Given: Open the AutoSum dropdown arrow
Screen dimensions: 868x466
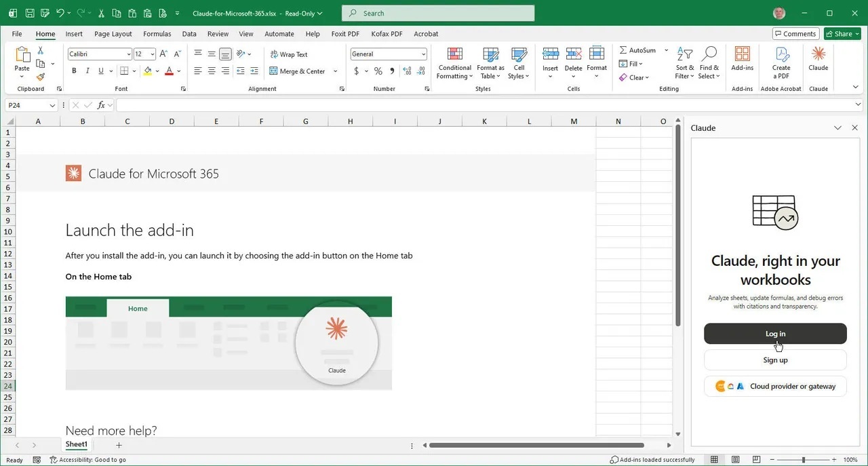Looking at the screenshot, I should (x=666, y=50).
